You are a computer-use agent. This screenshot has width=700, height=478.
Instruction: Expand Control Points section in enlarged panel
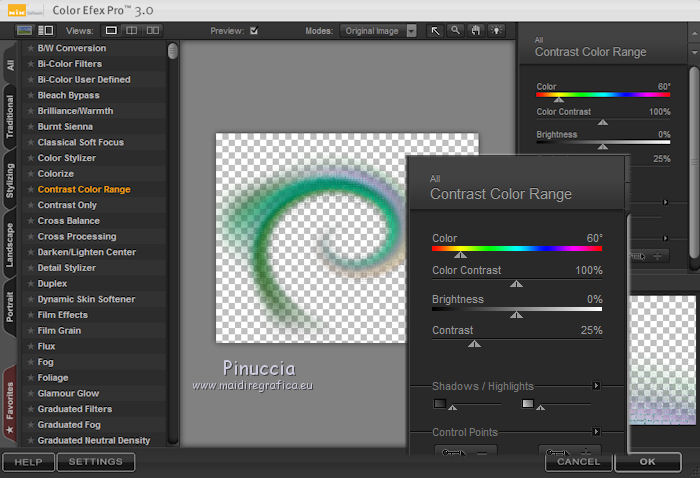tap(596, 432)
